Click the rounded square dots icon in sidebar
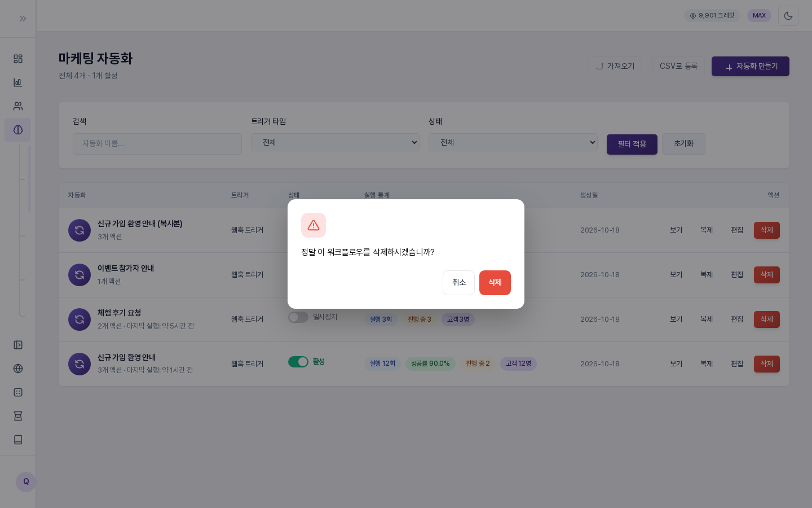 click(18, 392)
